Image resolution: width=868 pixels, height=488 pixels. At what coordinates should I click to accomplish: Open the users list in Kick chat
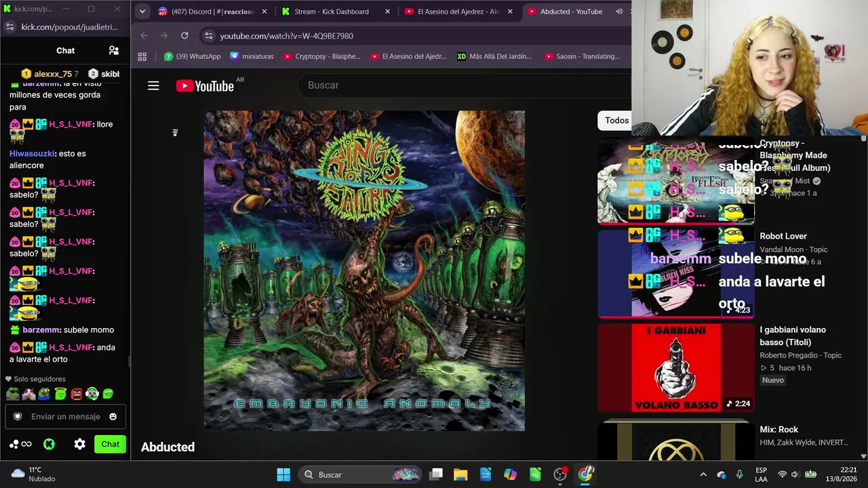(114, 50)
